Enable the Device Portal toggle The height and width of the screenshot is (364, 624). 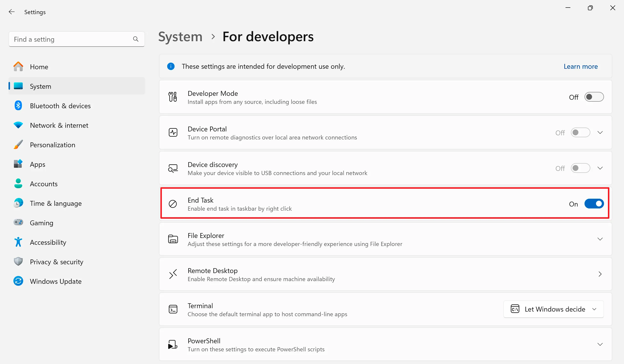(580, 132)
